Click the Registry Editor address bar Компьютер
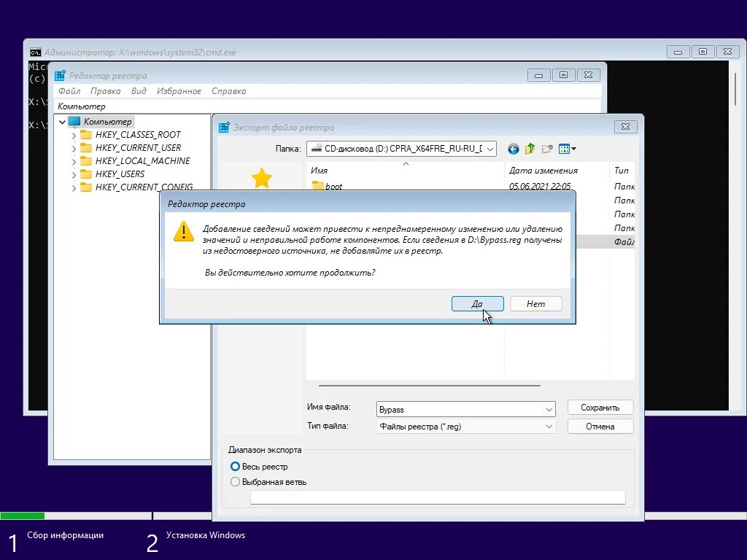This screenshot has width=747, height=560. (x=328, y=106)
